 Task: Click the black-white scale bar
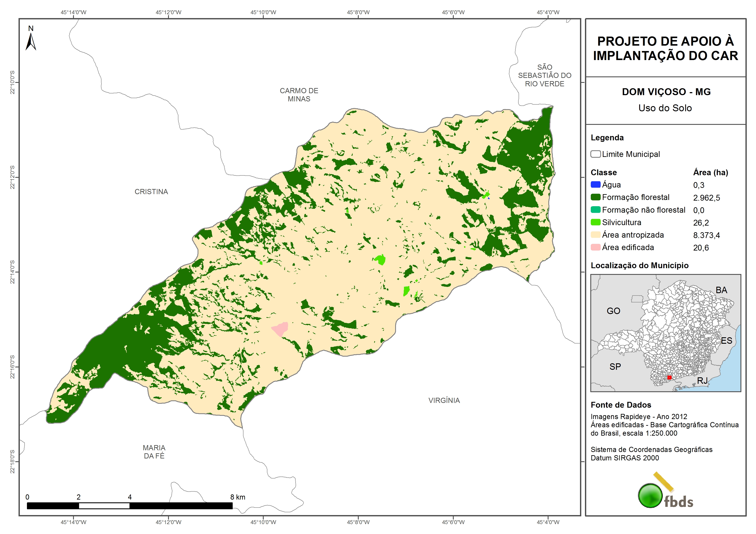[x=129, y=506]
